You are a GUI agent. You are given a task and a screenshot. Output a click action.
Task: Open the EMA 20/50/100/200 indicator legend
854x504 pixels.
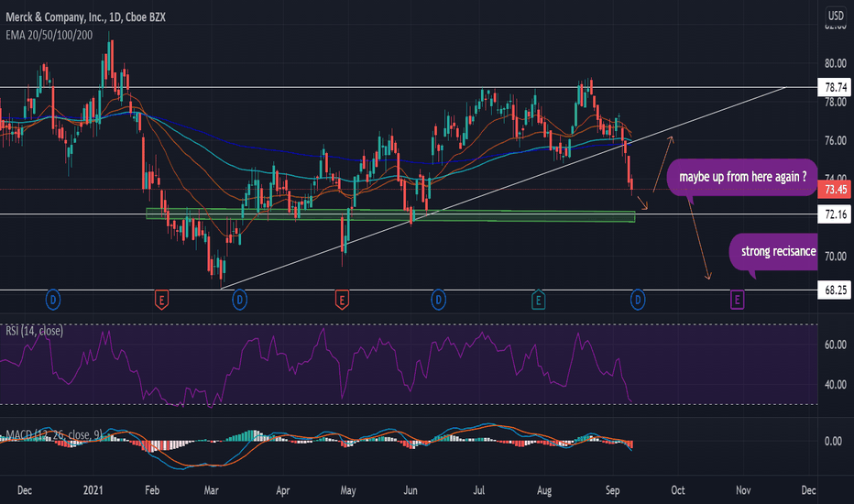coord(49,35)
